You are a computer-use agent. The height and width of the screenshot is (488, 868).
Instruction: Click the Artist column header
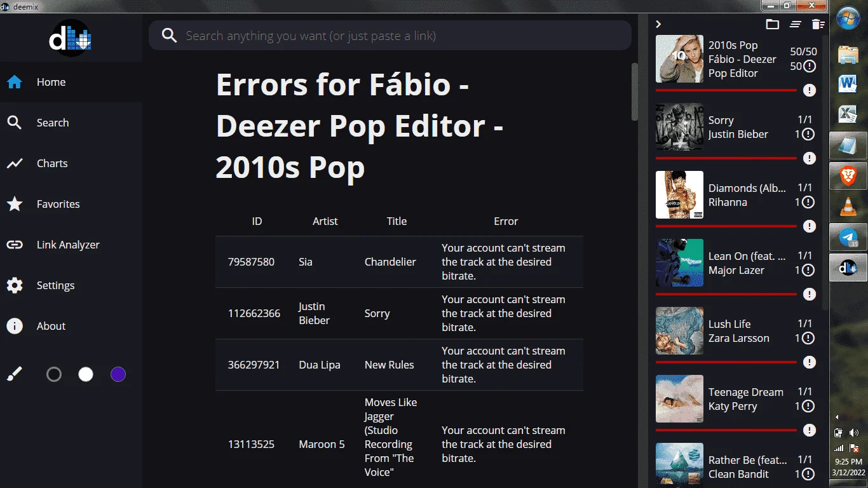click(x=325, y=221)
